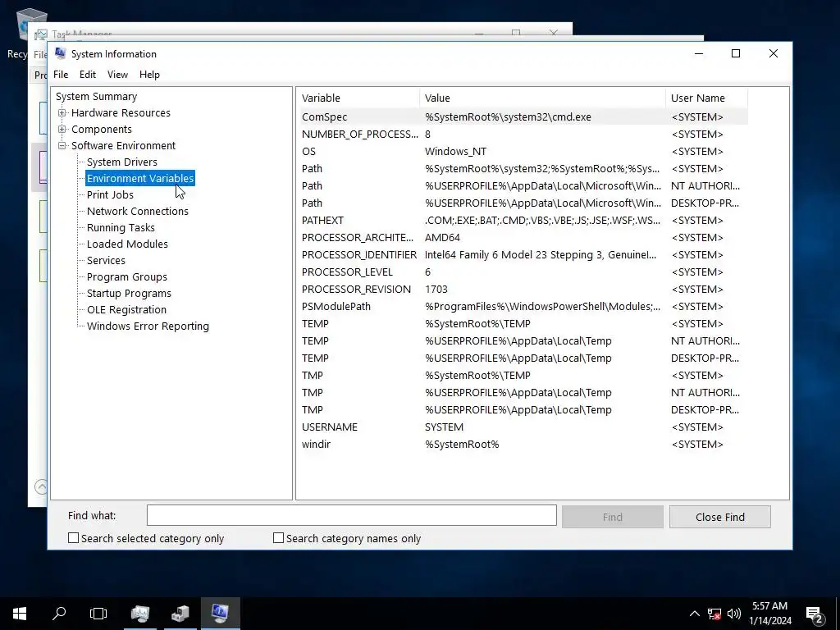Switch to Task Manager taskbar icon
Image resolution: width=840 pixels, height=630 pixels.
(x=139, y=614)
